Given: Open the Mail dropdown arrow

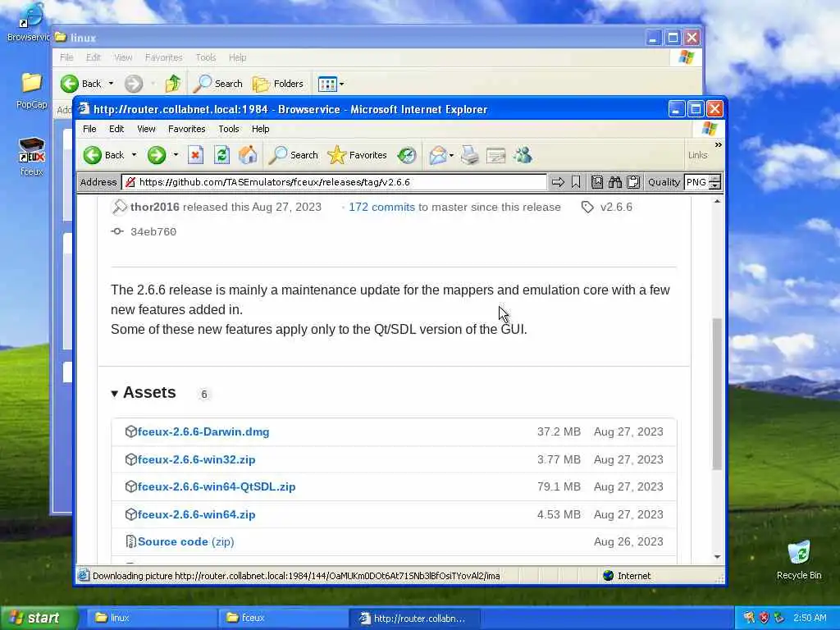Looking at the screenshot, I should 452,155.
